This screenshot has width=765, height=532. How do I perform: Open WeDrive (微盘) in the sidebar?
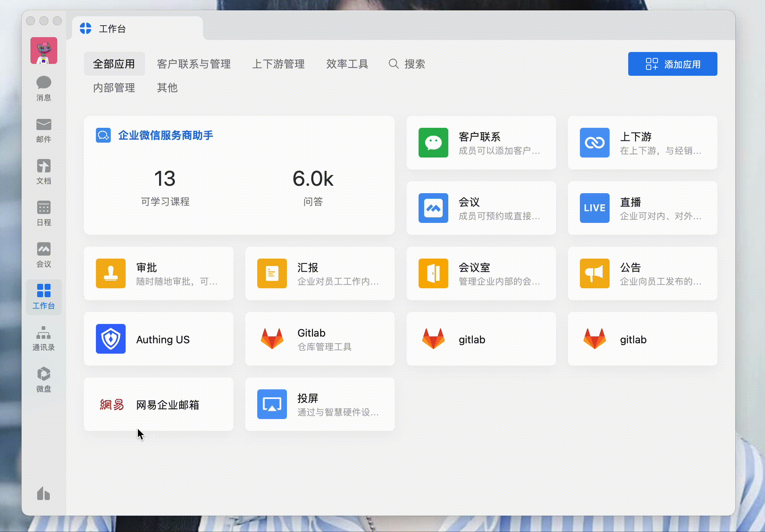(43, 380)
